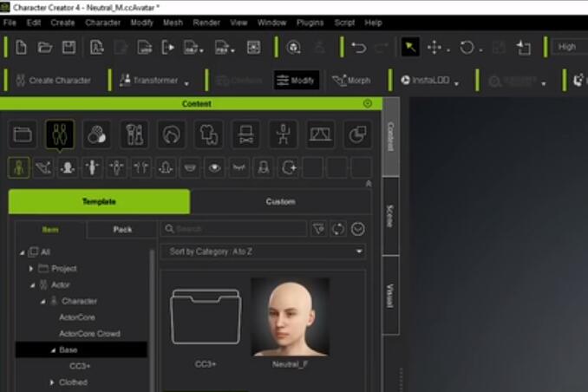
Task: Open Sort by Category dropdown
Action: pos(264,252)
